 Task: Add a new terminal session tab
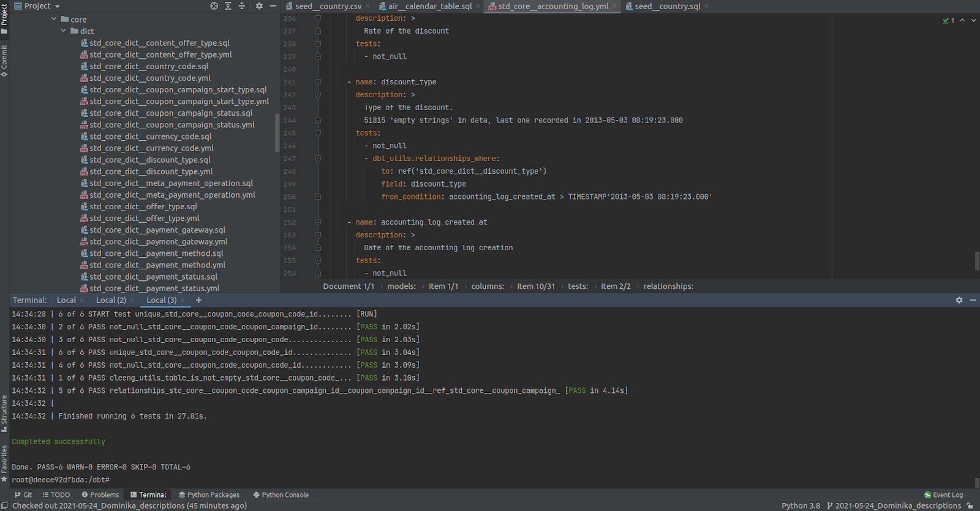[x=198, y=300]
